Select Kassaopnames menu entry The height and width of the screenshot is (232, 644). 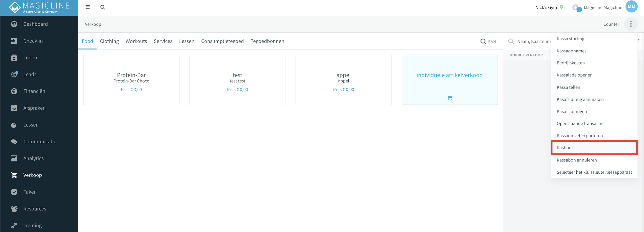coord(594,51)
